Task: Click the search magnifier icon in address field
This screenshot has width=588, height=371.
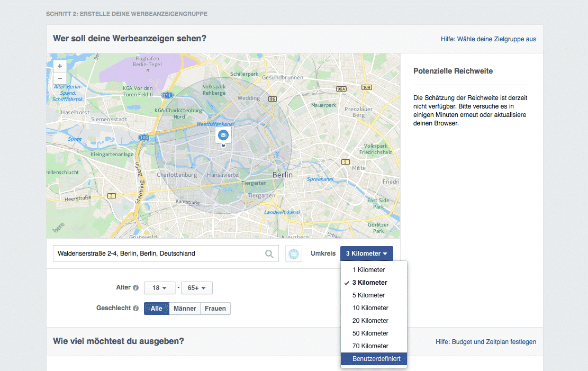Action: [269, 254]
